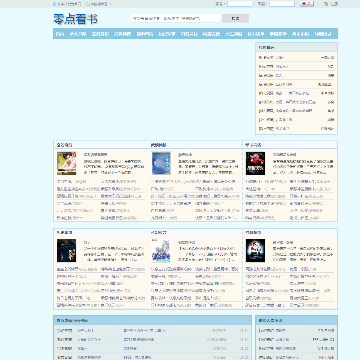The image size is (360, 360).
Task: Open the book with the anime girl cover
Action: point(66,163)
